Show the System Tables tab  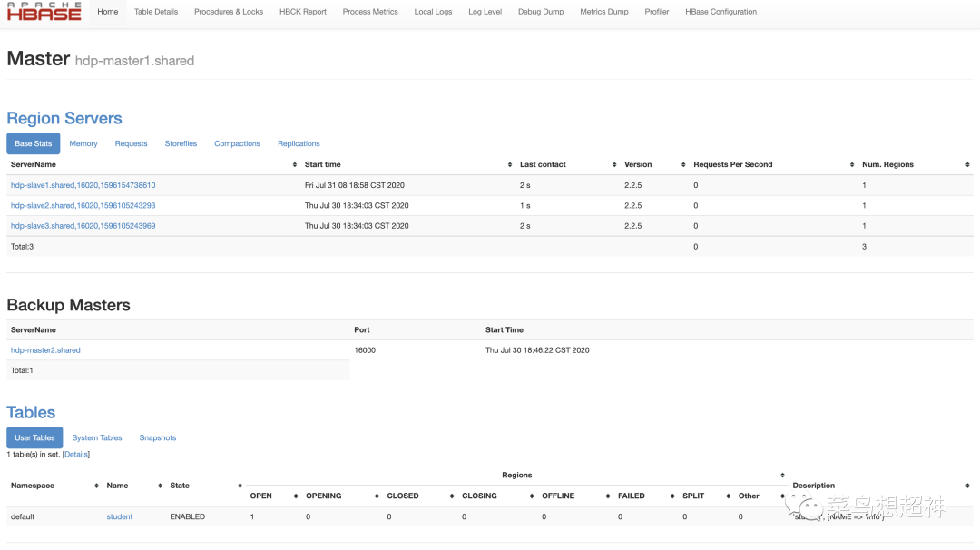point(97,437)
